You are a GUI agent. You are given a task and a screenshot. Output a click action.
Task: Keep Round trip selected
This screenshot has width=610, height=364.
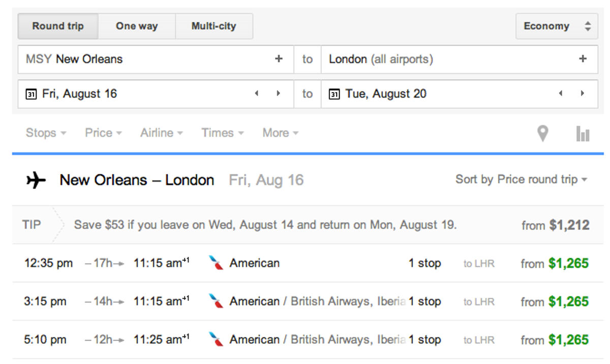[x=58, y=26]
